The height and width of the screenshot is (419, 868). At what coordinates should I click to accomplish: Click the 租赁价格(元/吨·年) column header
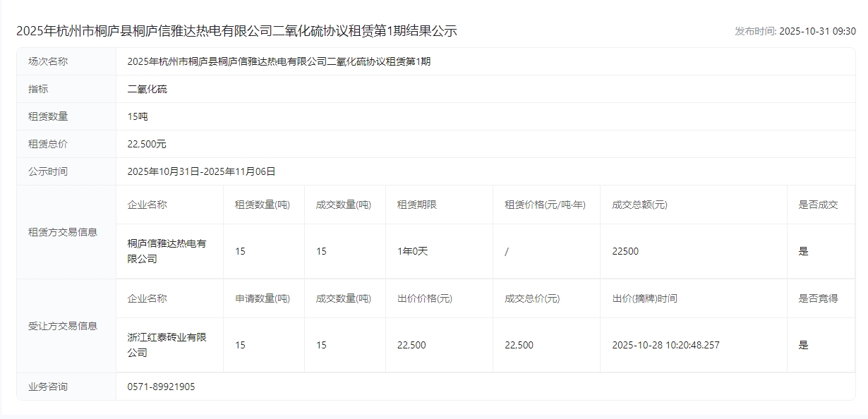pyautogui.click(x=545, y=205)
